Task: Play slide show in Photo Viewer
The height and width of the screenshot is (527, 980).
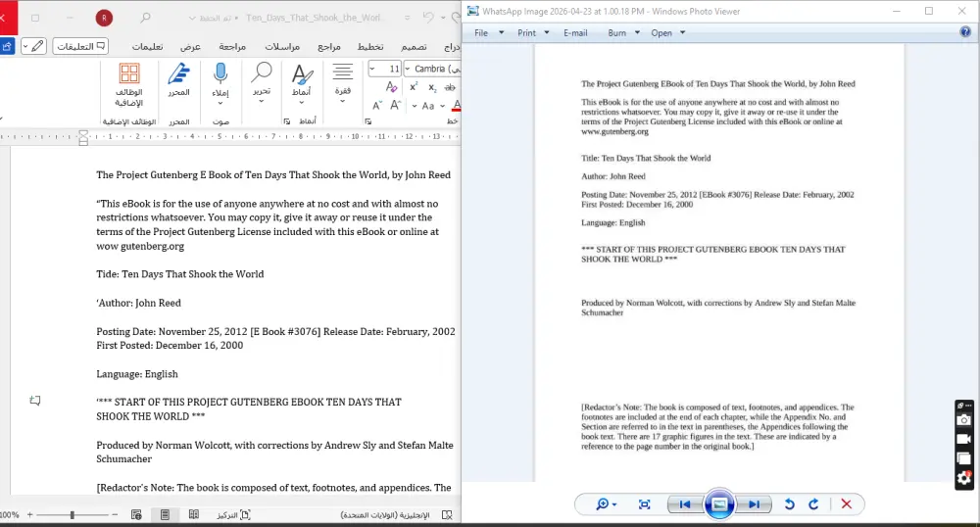Action: pyautogui.click(x=719, y=504)
